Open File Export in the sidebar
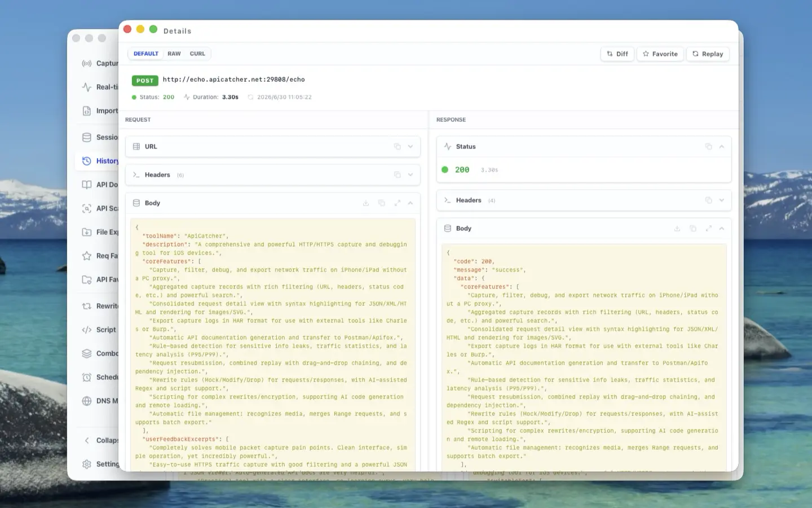This screenshot has width=812, height=508. (x=100, y=232)
